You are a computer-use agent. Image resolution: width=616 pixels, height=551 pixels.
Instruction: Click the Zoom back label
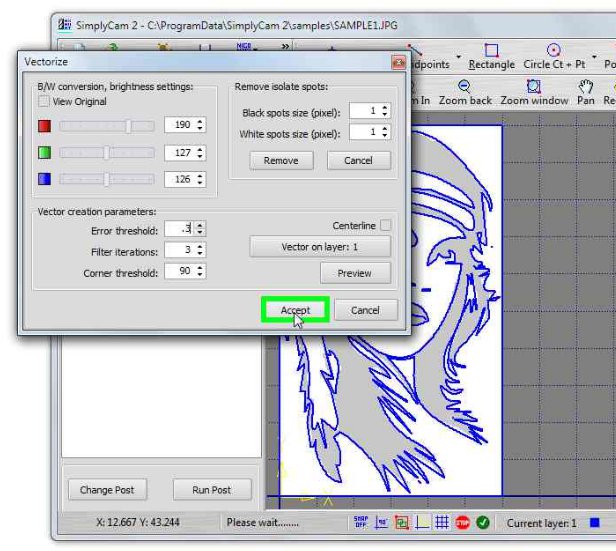tap(465, 101)
